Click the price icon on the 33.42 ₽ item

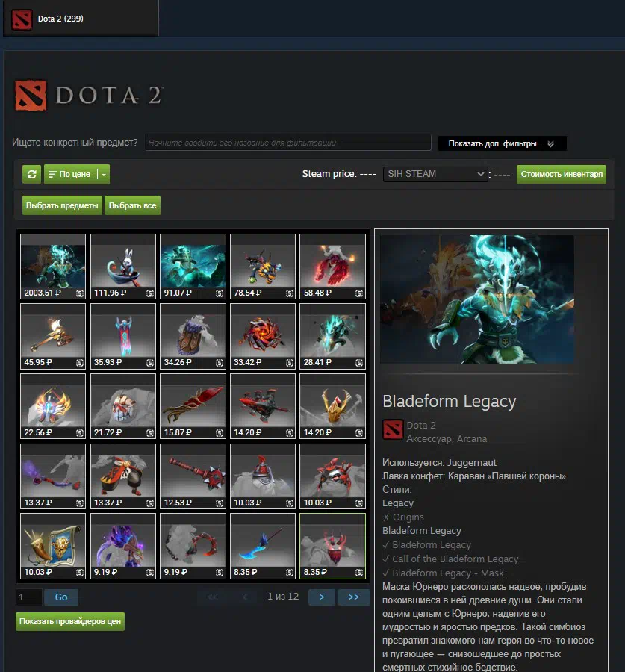pyautogui.click(x=290, y=363)
